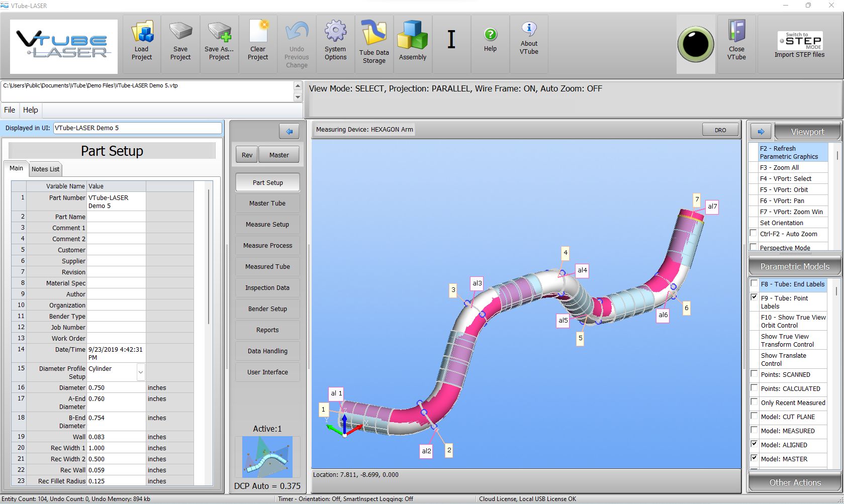Collapse the Parametric Models section header

tap(795, 266)
